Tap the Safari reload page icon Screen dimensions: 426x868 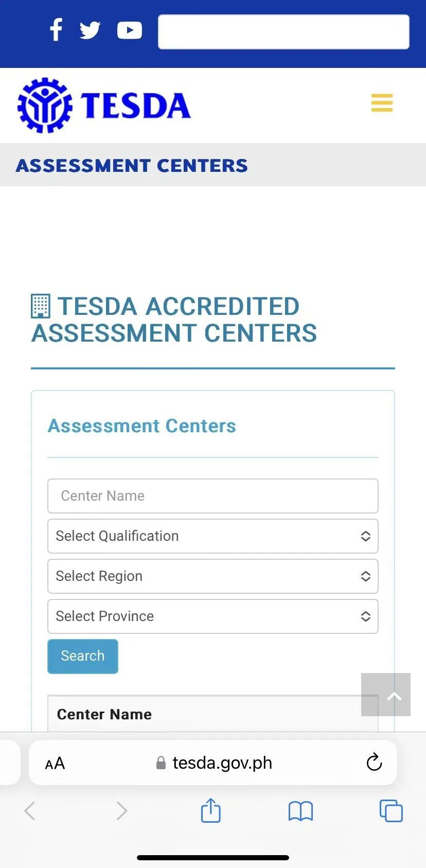pos(374,763)
